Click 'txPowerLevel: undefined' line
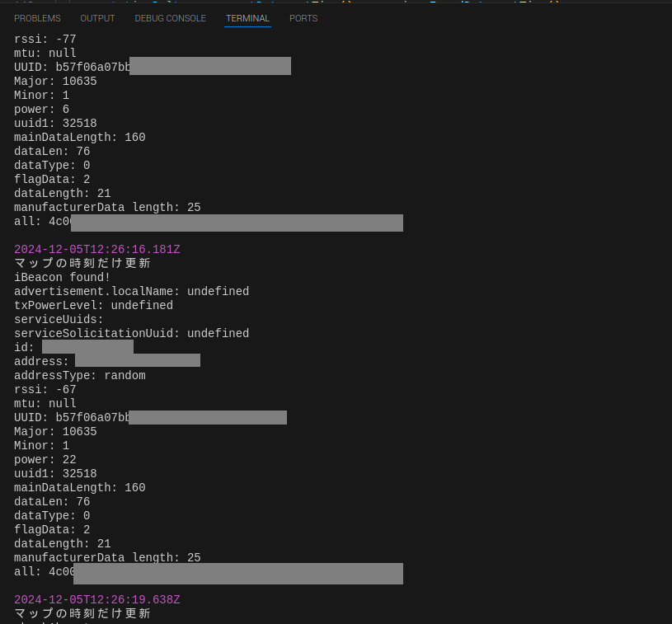This screenshot has width=672, height=624. pyautogui.click(x=93, y=306)
